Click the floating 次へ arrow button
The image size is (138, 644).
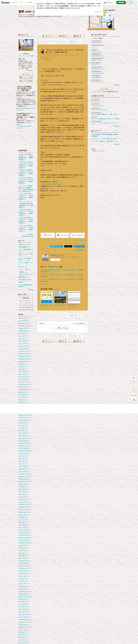click(x=134, y=378)
